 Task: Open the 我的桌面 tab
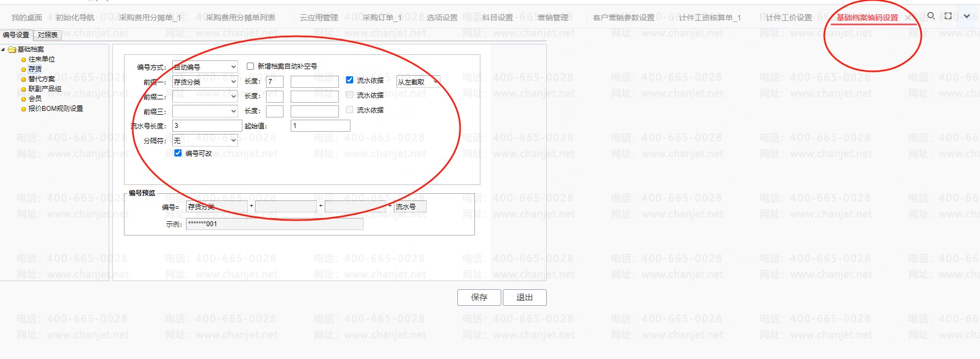27,18
